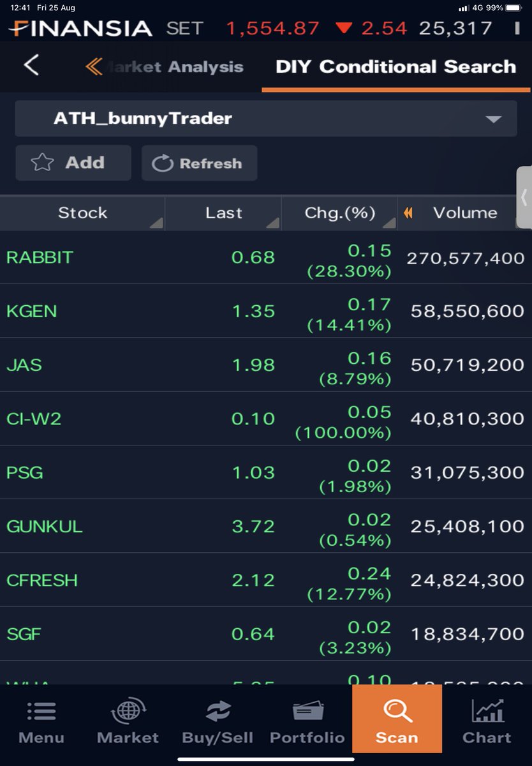This screenshot has height=766, width=532.
Task: Click RABBIT last price 0.68
Action: tap(253, 257)
